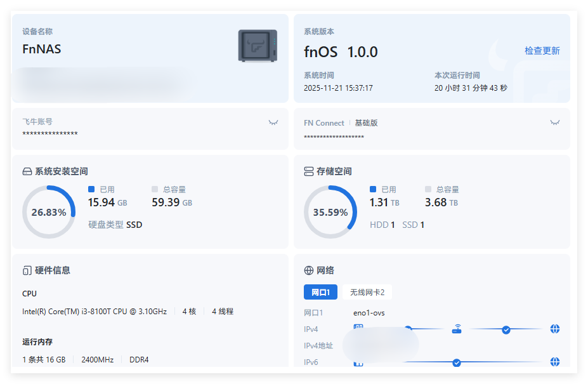Click the 飞牛账号 label
The image size is (588, 384).
tap(37, 122)
